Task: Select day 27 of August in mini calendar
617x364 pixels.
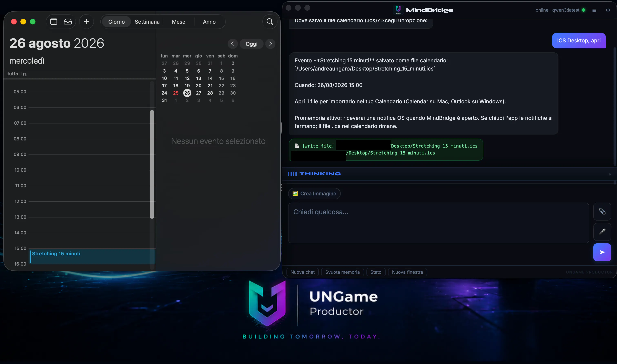Action: 198,93
